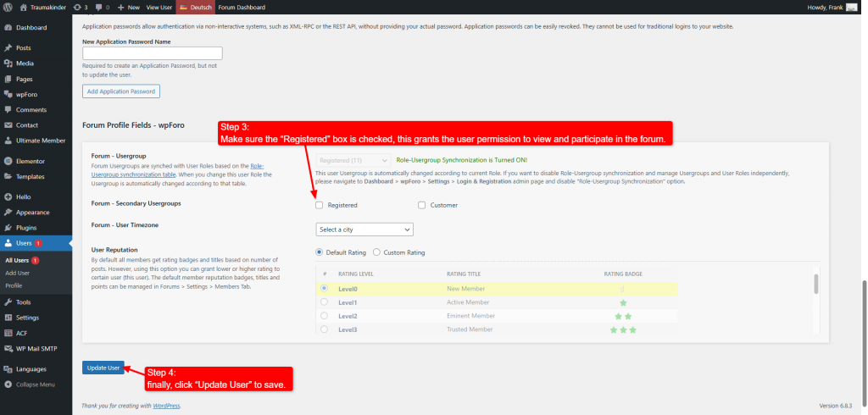Click the Add Application Password button

[120, 91]
